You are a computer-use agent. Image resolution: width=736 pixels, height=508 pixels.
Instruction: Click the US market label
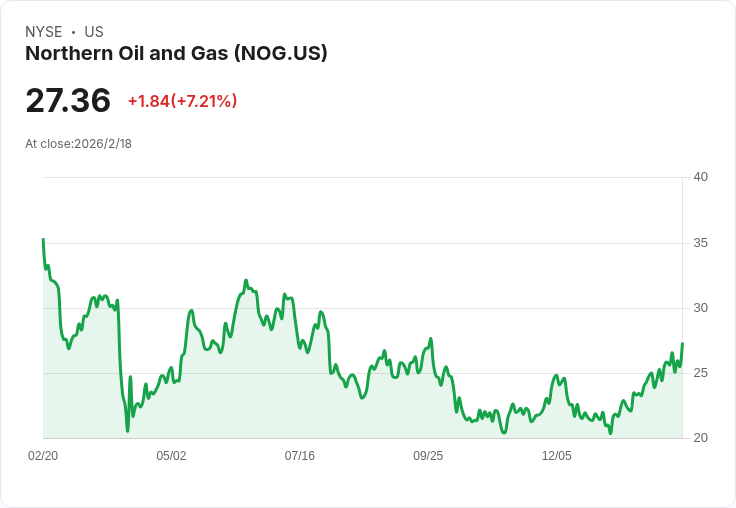94,32
